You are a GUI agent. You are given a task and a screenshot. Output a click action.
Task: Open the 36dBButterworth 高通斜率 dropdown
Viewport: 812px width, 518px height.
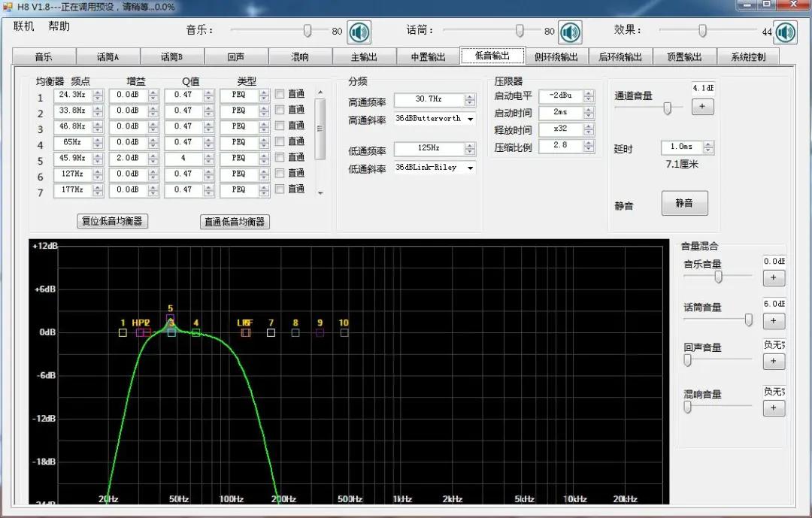(469, 119)
